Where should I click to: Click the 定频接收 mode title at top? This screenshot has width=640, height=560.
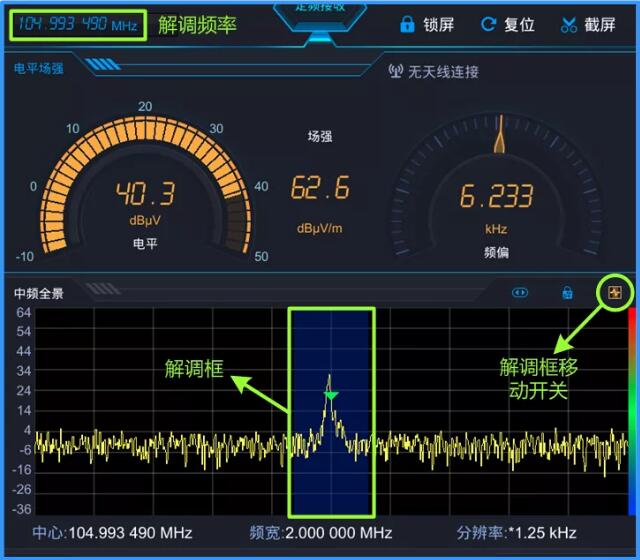pos(320,7)
